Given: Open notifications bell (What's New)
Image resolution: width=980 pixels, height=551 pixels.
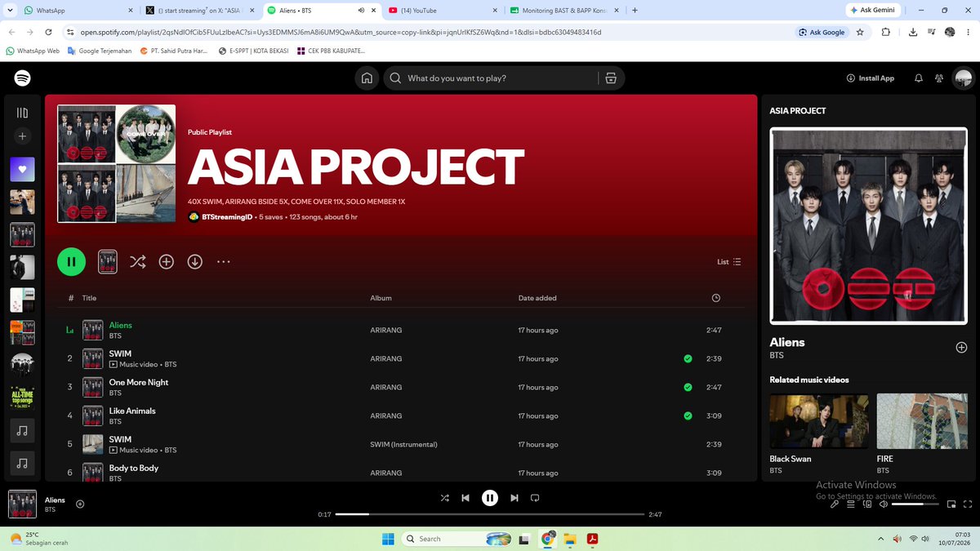Looking at the screenshot, I should 919,78.
